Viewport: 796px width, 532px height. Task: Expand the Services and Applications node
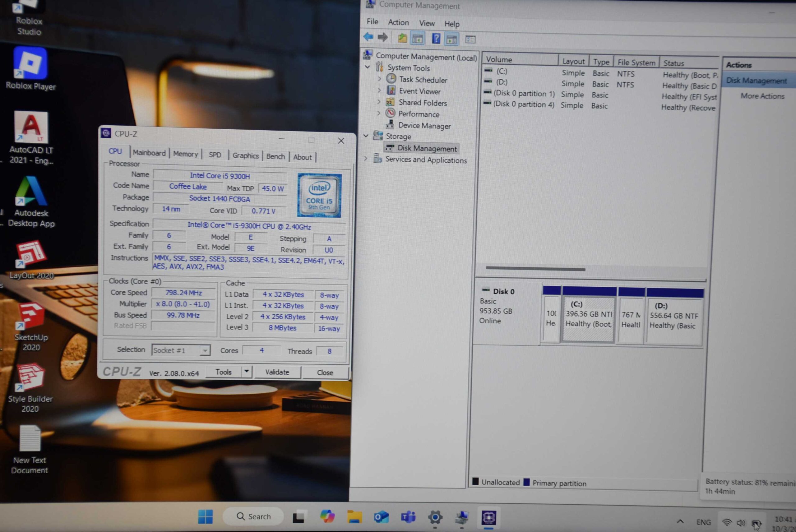click(x=366, y=159)
